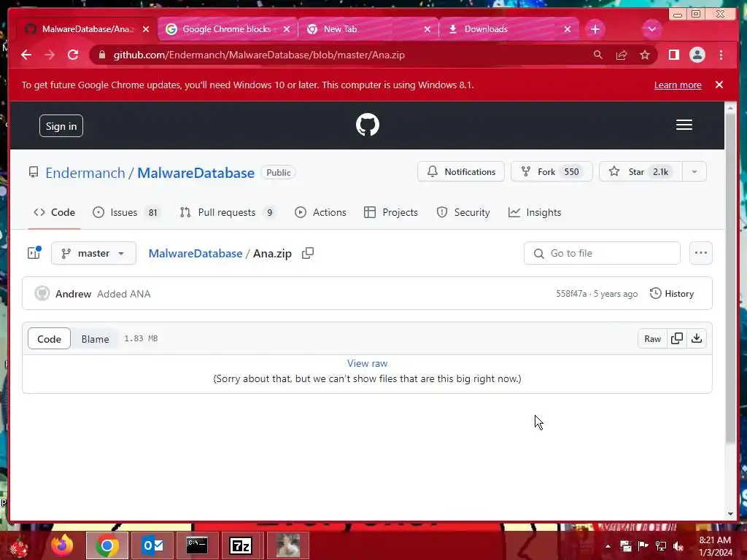Switch to Google Chrome blocks browser tab
The height and width of the screenshot is (560, 747).
tap(228, 29)
